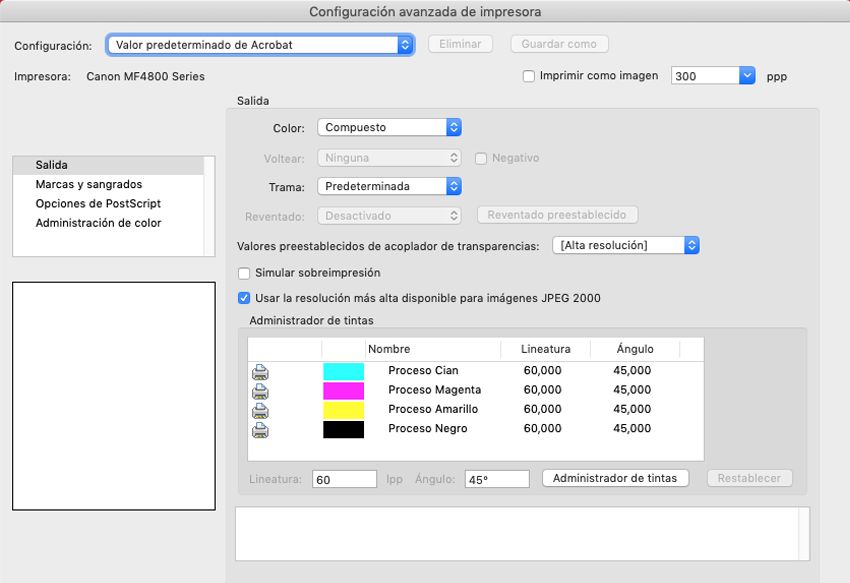This screenshot has height=583, width=850.
Task: Open the acoplador de transparencias dropdown
Action: pos(627,245)
